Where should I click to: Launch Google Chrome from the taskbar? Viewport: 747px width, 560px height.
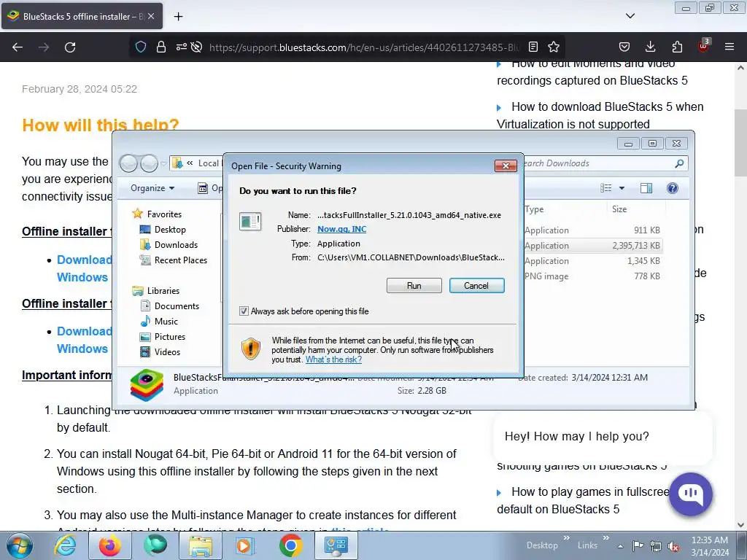291,545
